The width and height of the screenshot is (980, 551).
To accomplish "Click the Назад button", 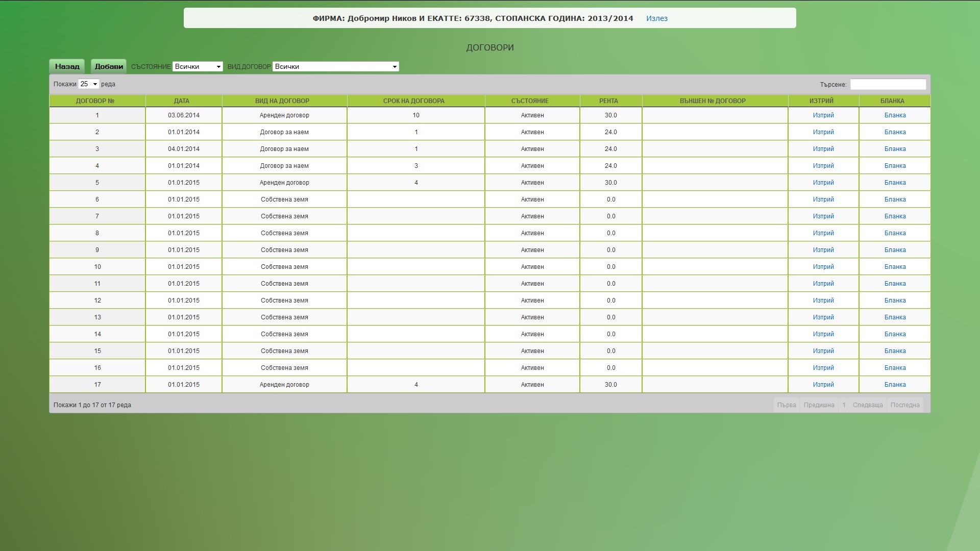I will (67, 66).
